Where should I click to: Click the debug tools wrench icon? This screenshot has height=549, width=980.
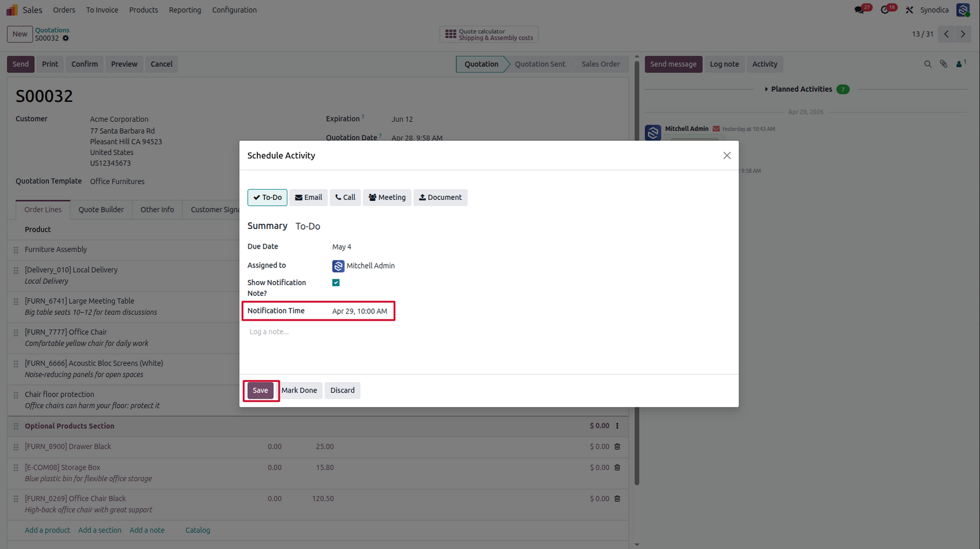pyautogui.click(x=910, y=10)
